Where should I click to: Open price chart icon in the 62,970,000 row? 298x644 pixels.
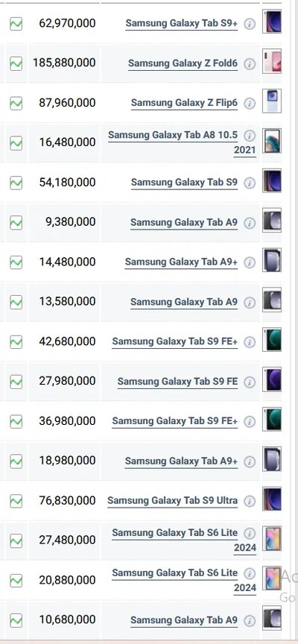click(x=16, y=24)
